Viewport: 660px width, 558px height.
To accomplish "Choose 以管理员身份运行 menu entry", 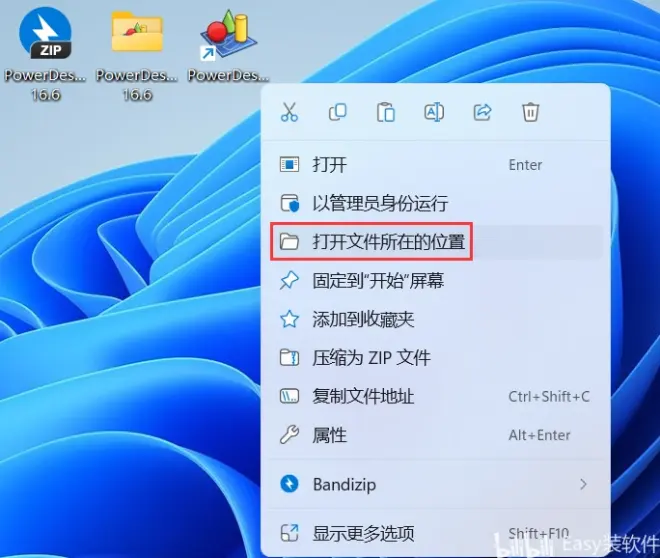I will (436, 203).
